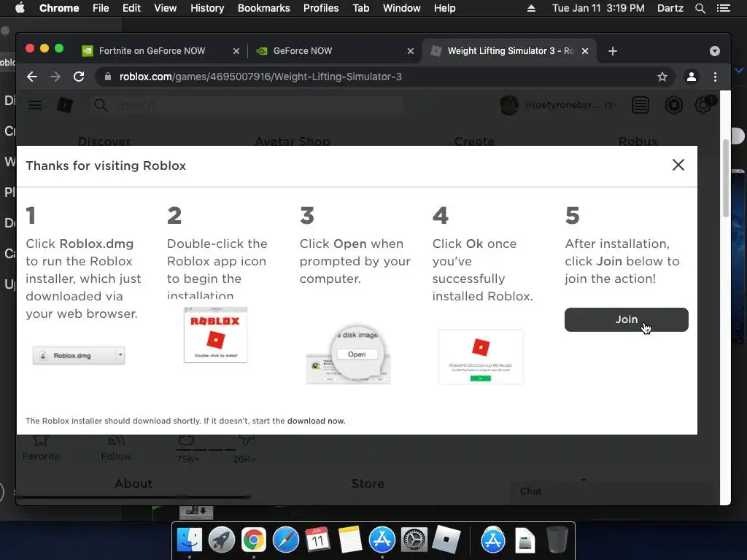Screen dimensions: 747x560
Task: Open the Profiles menu
Action: (x=321, y=8)
